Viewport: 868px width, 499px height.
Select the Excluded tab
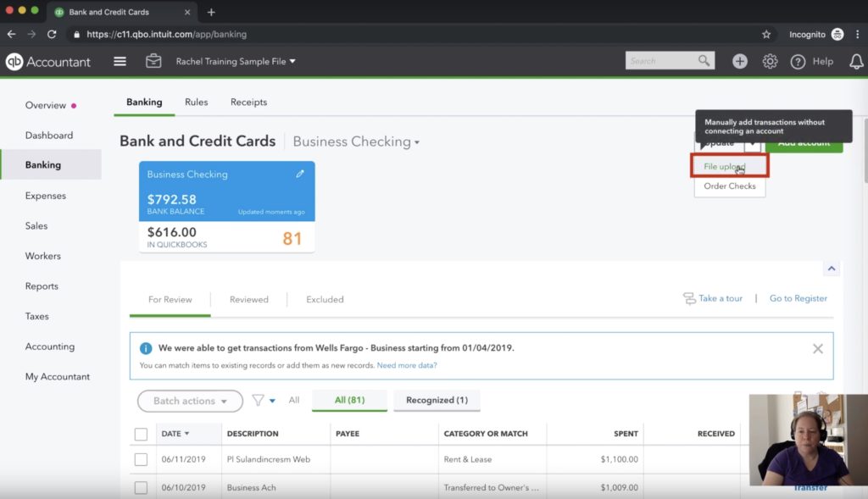325,300
